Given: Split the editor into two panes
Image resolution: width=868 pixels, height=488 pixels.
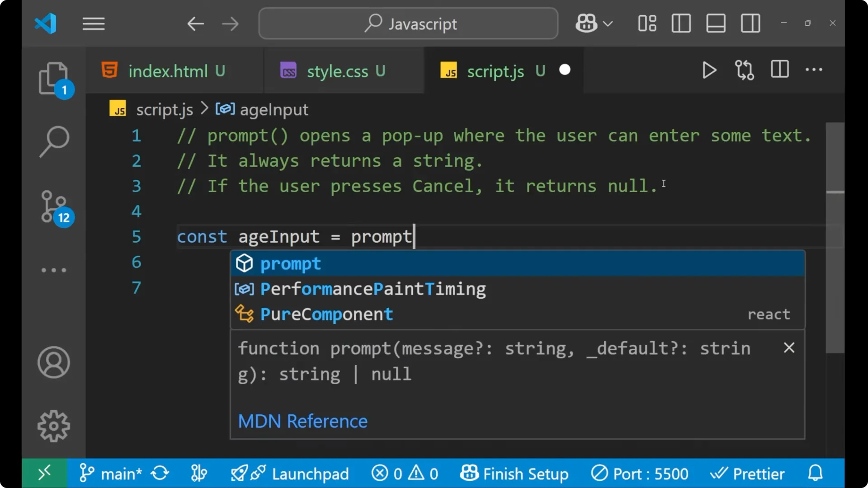Looking at the screenshot, I should click(x=779, y=70).
